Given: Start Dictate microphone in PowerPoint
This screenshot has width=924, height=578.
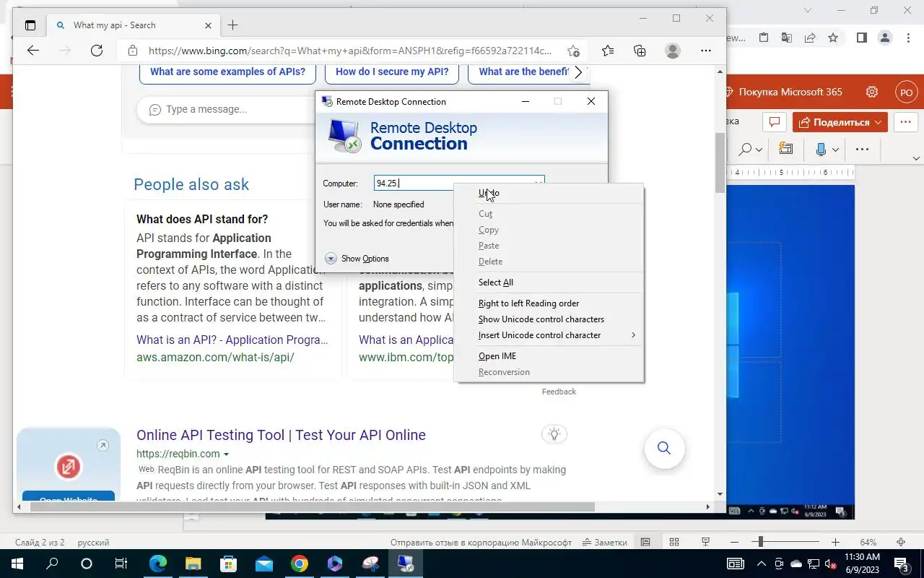Looking at the screenshot, I should [x=821, y=149].
